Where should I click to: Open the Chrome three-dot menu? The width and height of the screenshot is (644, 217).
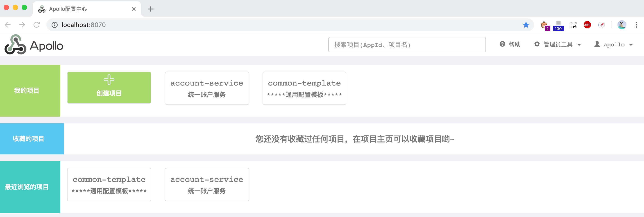[x=636, y=25]
